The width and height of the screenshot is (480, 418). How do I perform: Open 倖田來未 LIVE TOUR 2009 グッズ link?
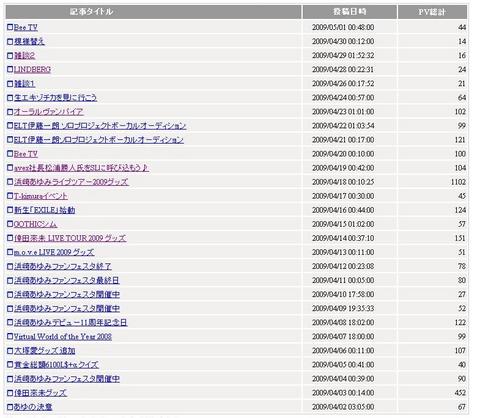(70, 238)
